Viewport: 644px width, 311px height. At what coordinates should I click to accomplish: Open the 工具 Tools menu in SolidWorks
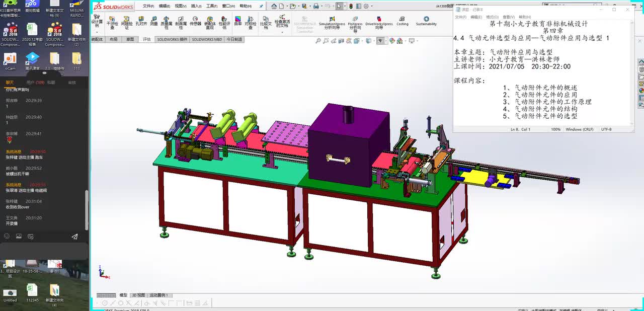pyautogui.click(x=212, y=6)
